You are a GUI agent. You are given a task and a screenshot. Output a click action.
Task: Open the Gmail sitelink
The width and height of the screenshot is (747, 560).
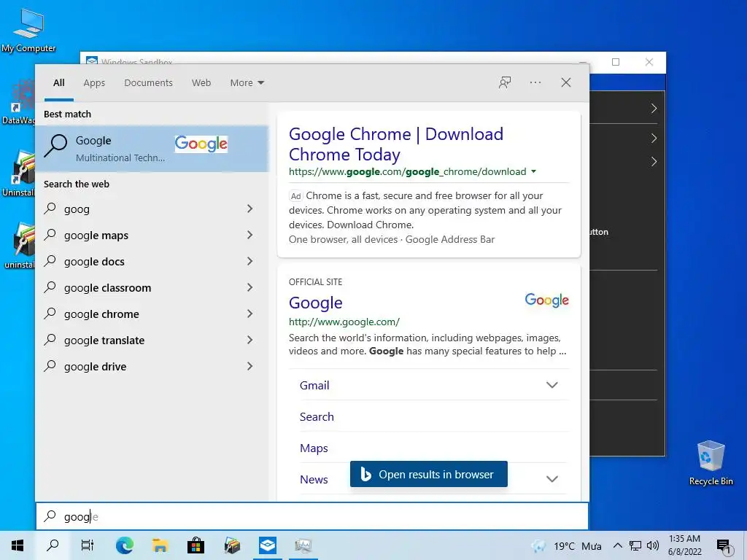[314, 385]
